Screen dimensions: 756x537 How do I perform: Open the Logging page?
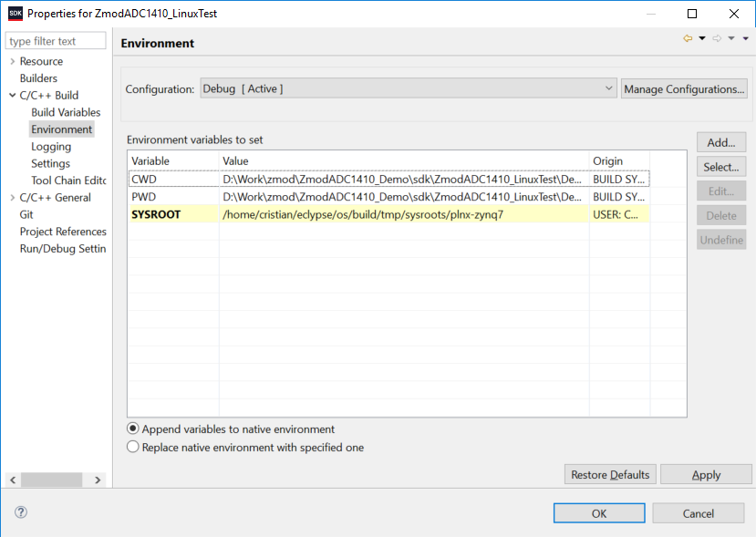(51, 147)
